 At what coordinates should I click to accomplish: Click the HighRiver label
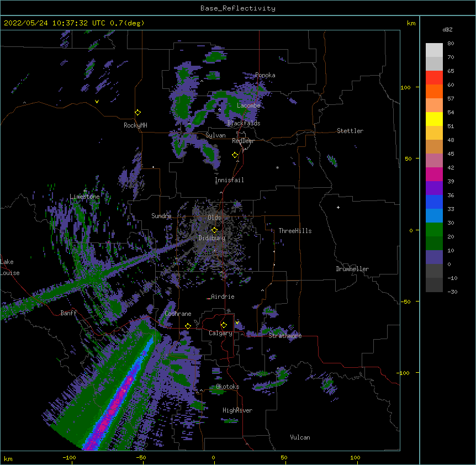point(237,410)
